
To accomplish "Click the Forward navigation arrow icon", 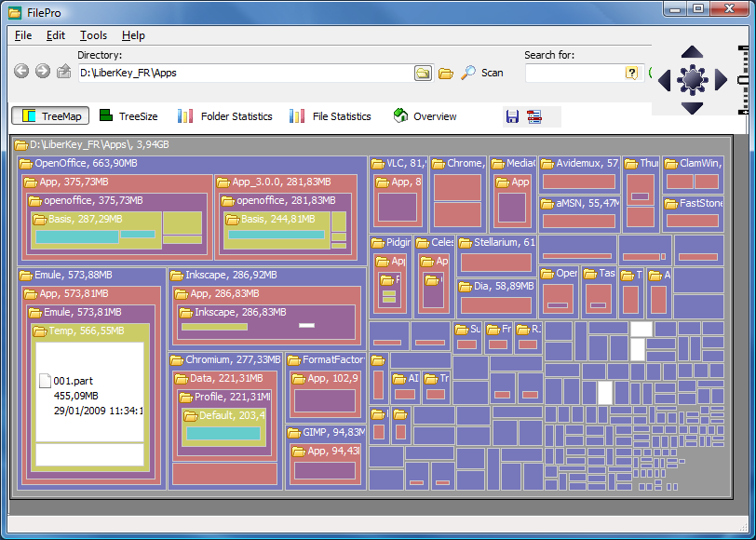I will click(x=43, y=71).
